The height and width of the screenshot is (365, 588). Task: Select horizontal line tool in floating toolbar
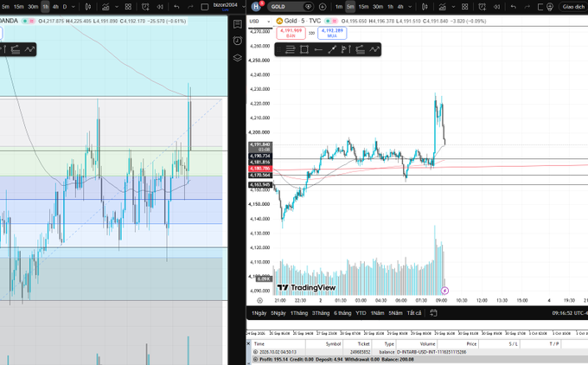click(318, 49)
